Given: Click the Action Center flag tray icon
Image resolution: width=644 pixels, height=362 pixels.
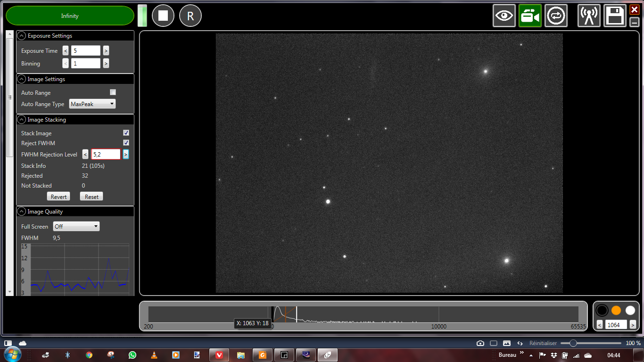Looking at the screenshot, I should [x=542, y=355].
